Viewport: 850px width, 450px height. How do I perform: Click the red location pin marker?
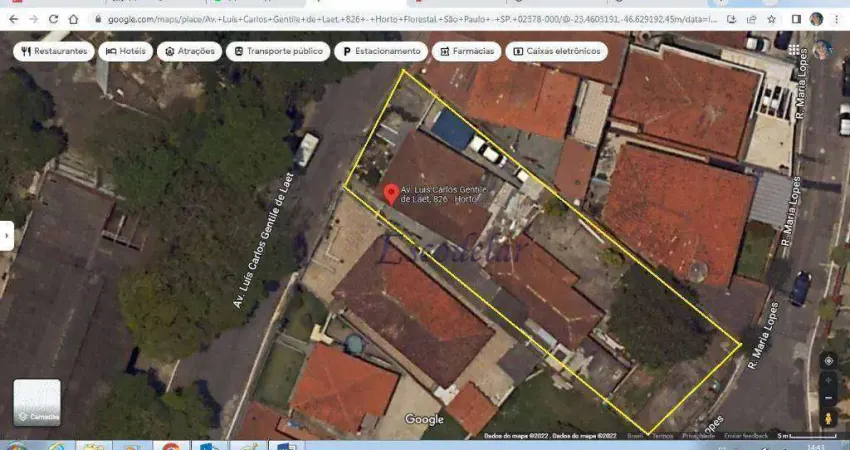tap(390, 194)
